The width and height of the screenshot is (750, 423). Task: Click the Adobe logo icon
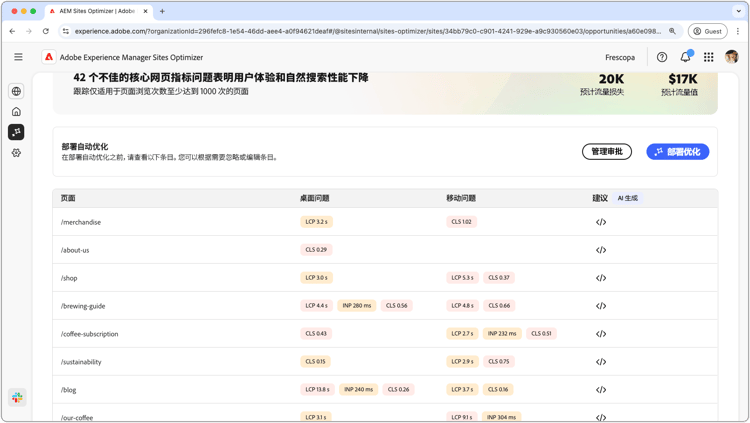click(x=49, y=57)
